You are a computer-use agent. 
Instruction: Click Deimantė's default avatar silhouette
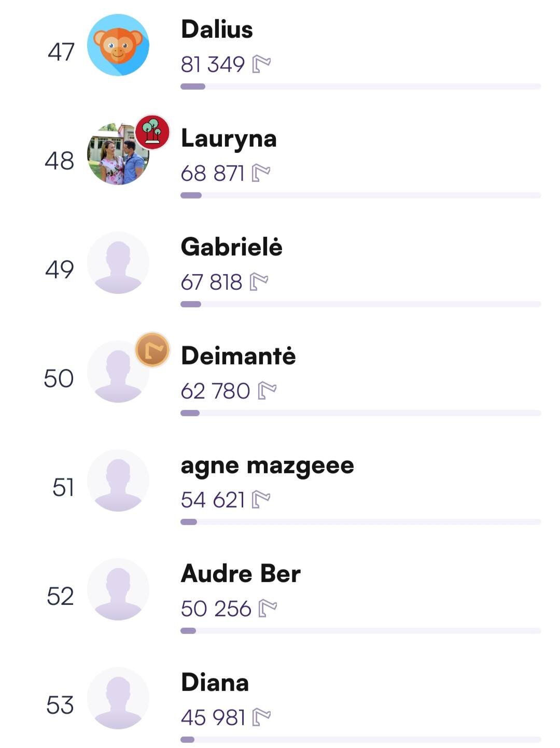click(115, 374)
